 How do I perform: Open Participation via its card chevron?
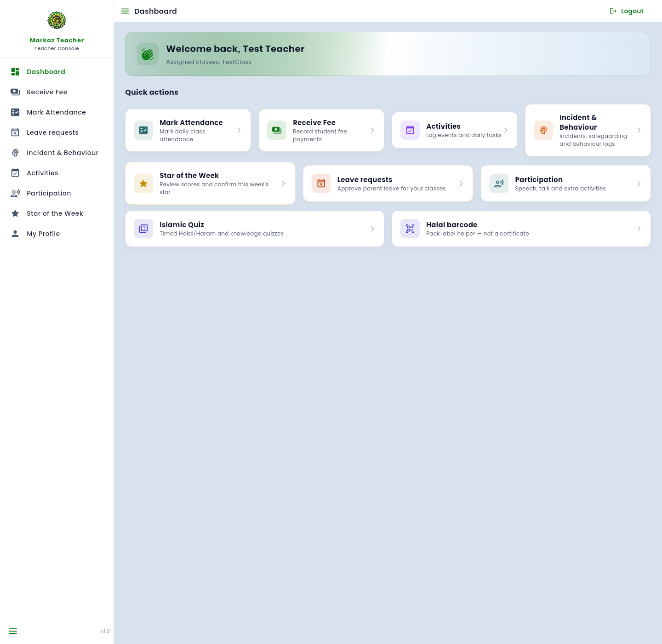[639, 184]
